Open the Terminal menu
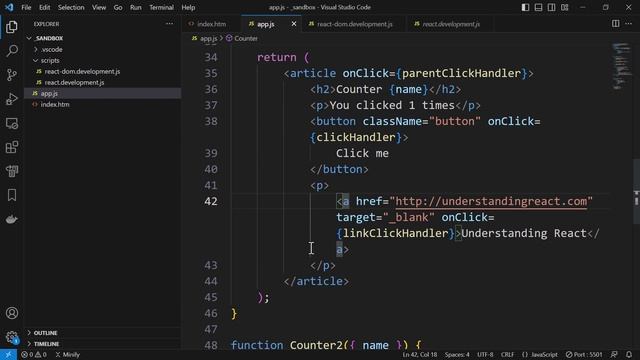640x360 pixels. pos(161,7)
